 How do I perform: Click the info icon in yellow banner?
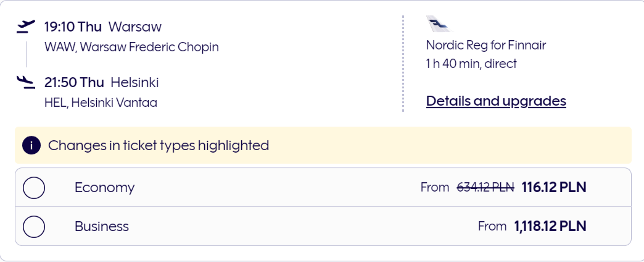tap(31, 146)
